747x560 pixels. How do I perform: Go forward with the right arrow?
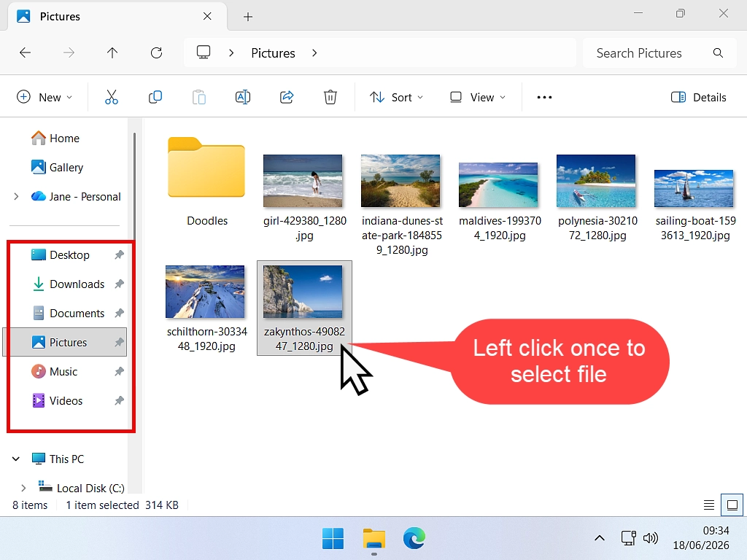pyautogui.click(x=69, y=52)
